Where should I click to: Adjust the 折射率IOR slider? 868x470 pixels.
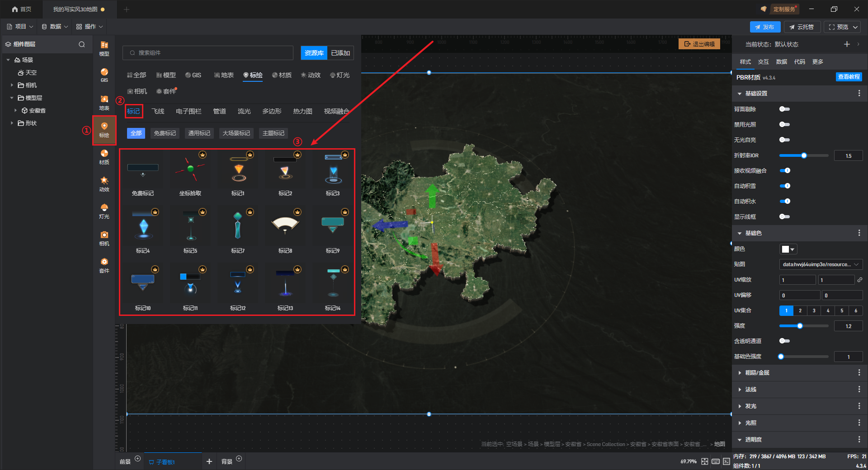point(804,155)
